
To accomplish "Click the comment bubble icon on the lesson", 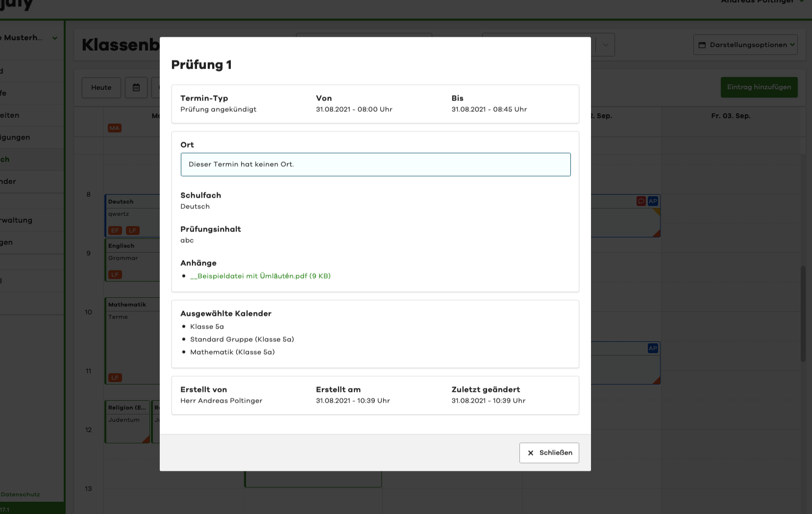I will (641, 201).
